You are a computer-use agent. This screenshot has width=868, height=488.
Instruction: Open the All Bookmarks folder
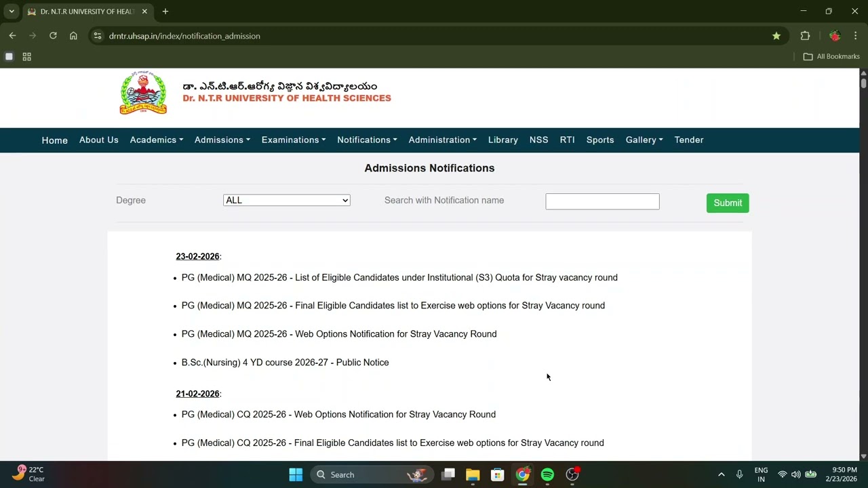(831, 56)
